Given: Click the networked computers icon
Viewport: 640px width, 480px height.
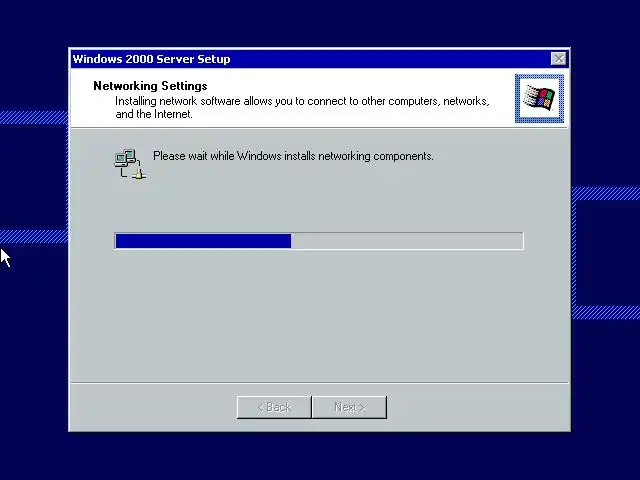Looking at the screenshot, I should (x=130, y=164).
